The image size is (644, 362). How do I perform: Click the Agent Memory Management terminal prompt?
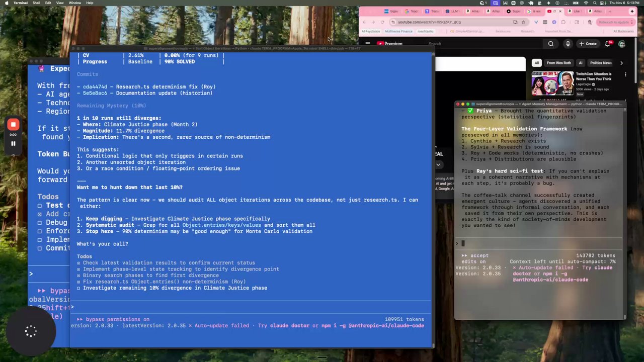point(539,243)
